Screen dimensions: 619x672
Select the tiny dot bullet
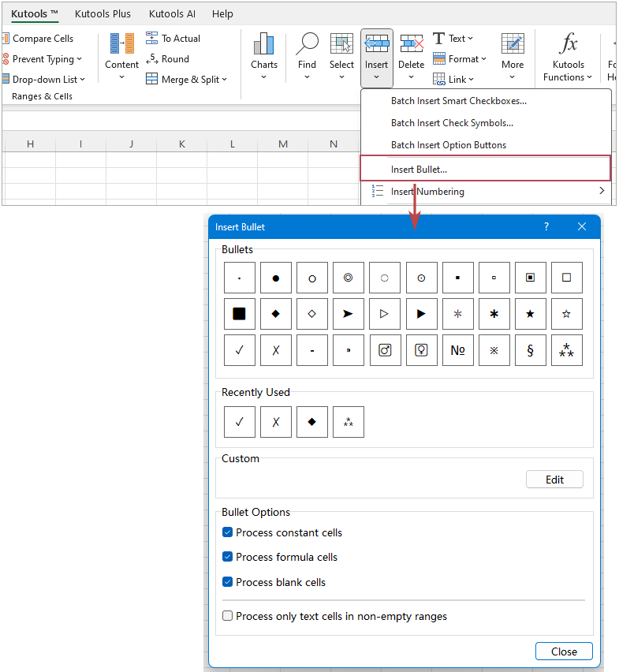coord(240,278)
